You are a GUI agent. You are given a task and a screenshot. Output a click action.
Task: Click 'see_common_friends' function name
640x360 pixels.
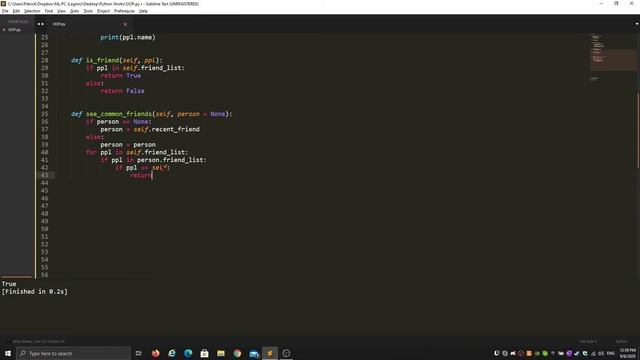coord(118,114)
